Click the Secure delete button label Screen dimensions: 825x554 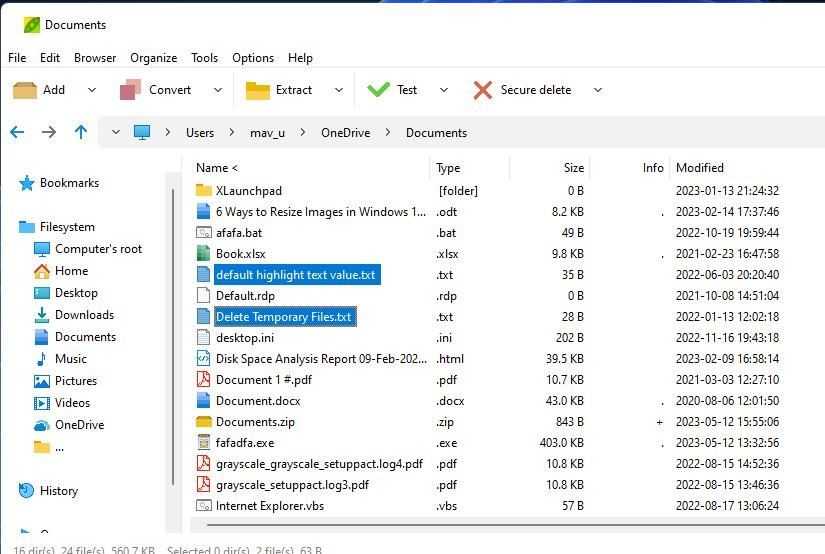point(536,90)
